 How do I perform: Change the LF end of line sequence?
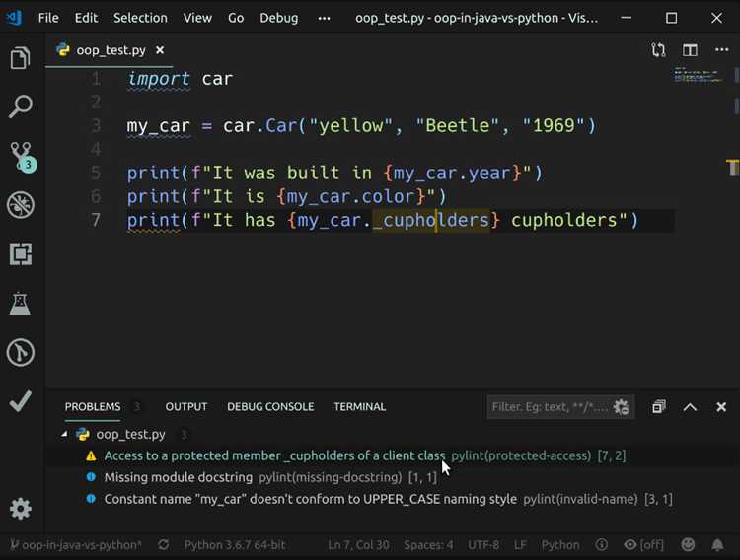coord(520,545)
